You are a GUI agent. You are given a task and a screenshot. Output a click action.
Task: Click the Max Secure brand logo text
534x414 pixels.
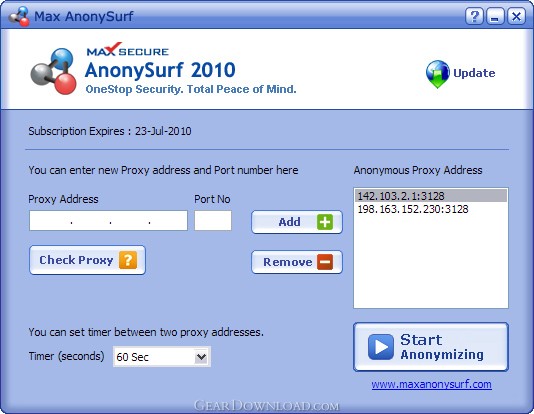[x=128, y=50]
